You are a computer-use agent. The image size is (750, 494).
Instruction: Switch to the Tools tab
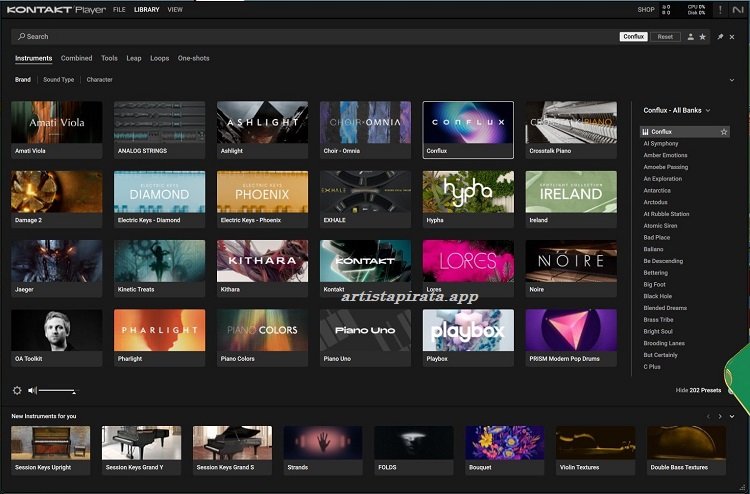click(109, 58)
